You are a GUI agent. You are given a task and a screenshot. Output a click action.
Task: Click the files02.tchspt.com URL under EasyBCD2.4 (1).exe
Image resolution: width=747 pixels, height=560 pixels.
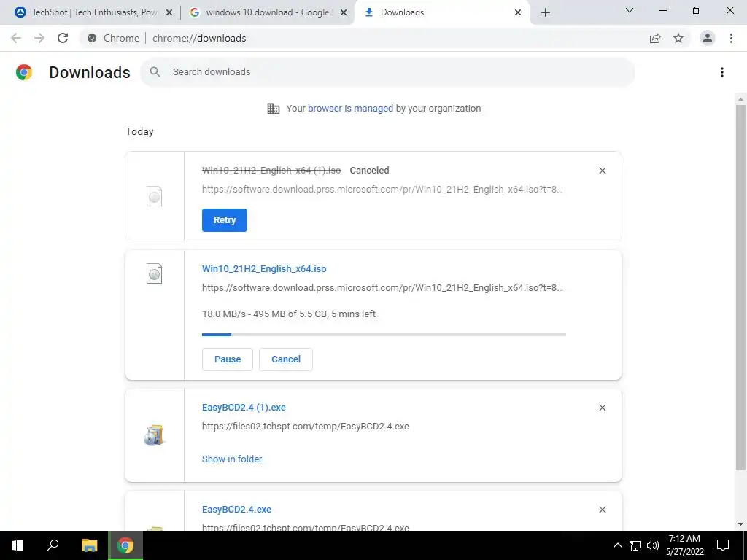[306, 427]
